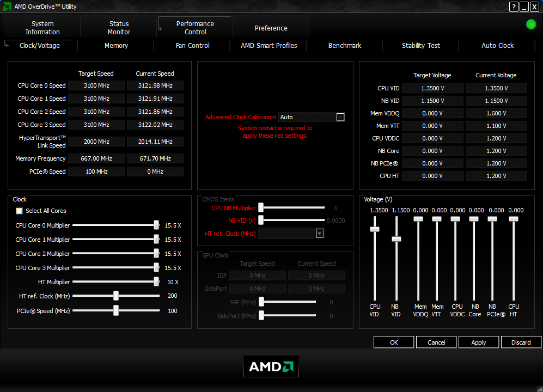543x392 pixels.
Task: Click the HT Multiplier value 10 X
Action: 173,282
